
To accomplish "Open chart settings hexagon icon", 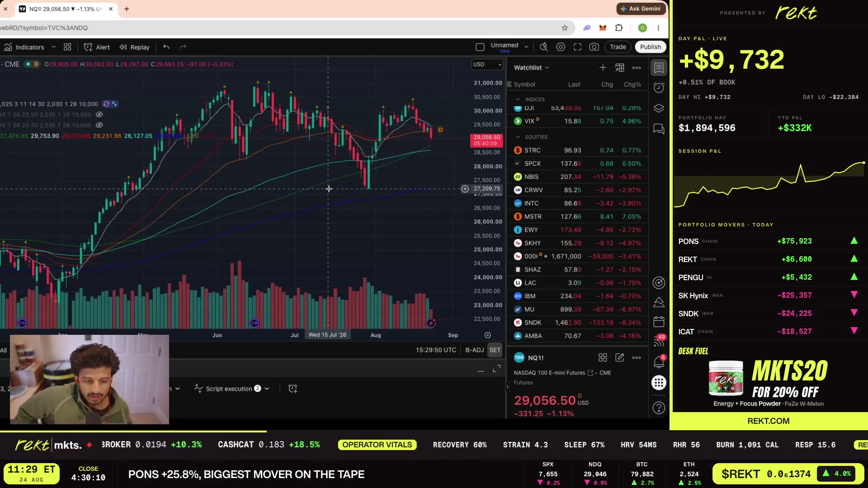I will 561,47.
